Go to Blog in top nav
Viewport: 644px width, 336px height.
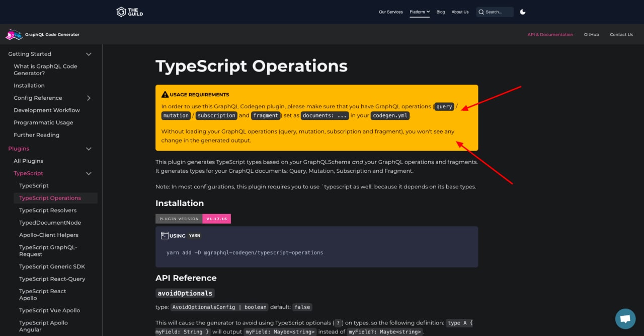coord(441,12)
